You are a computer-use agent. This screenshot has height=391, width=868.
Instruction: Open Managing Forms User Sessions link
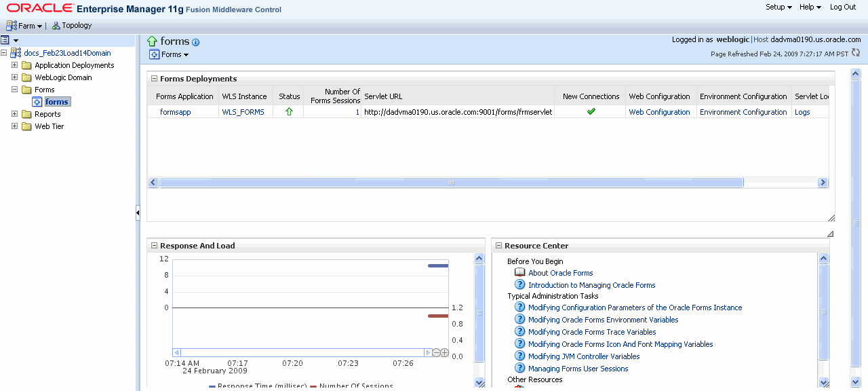tap(578, 369)
